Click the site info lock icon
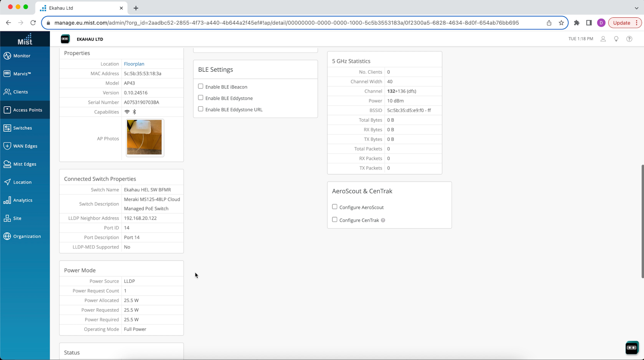The width and height of the screenshot is (644, 360). click(x=49, y=23)
